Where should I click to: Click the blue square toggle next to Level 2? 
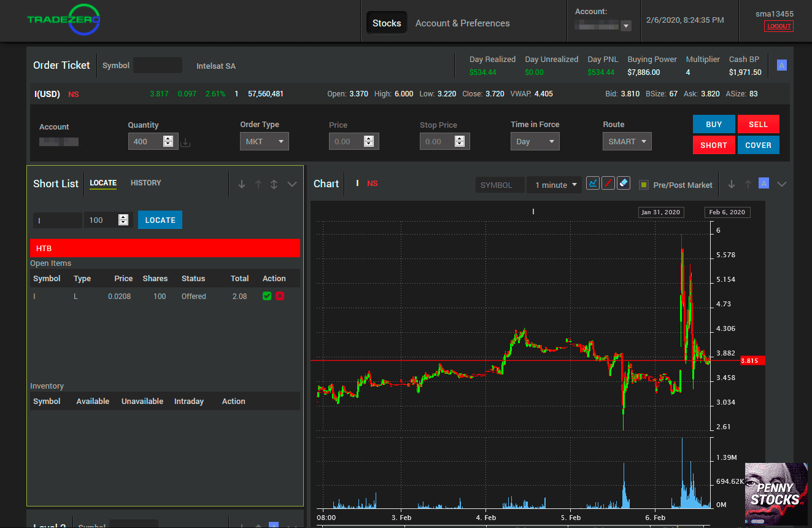[x=273, y=526]
